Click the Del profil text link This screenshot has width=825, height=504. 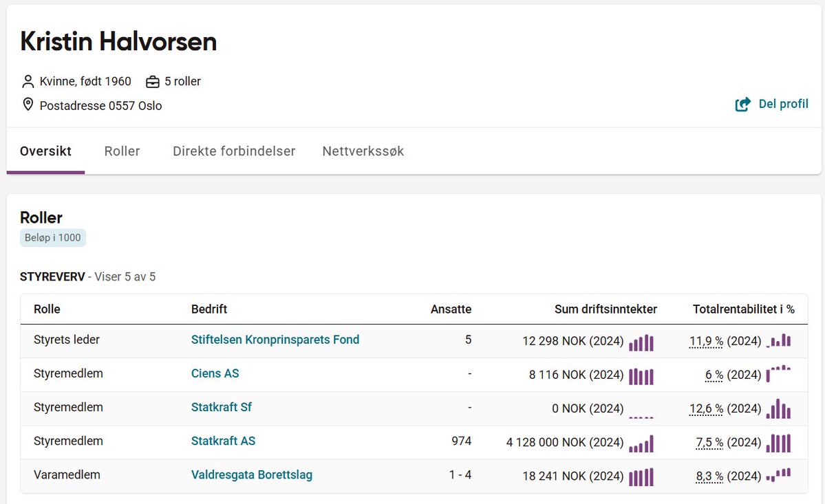784,104
